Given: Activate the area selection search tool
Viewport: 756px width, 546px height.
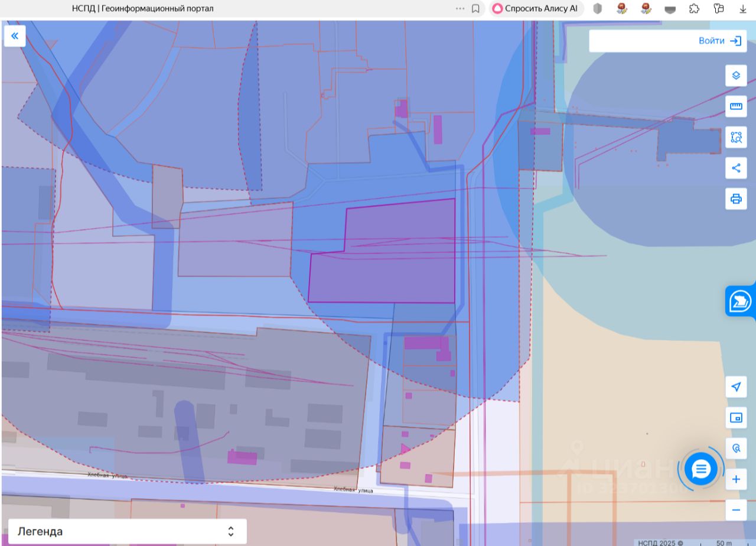Looking at the screenshot, I should tap(736, 137).
